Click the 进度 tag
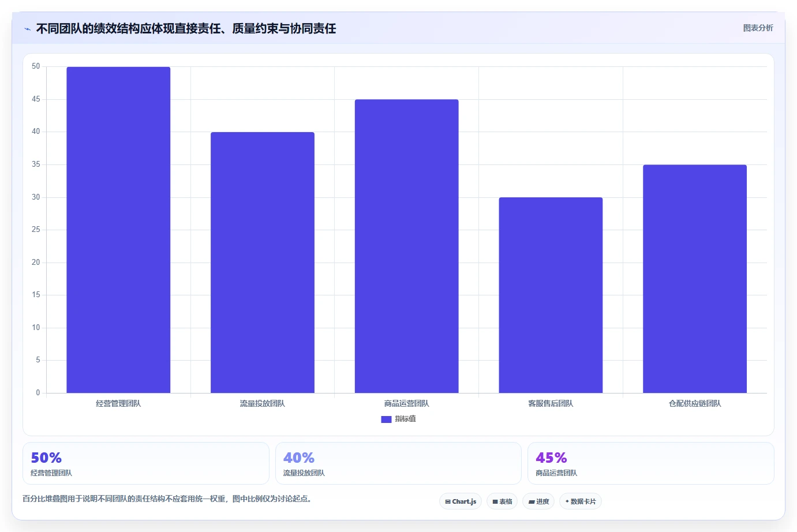Viewport: 797px width, 532px height. 538,501
